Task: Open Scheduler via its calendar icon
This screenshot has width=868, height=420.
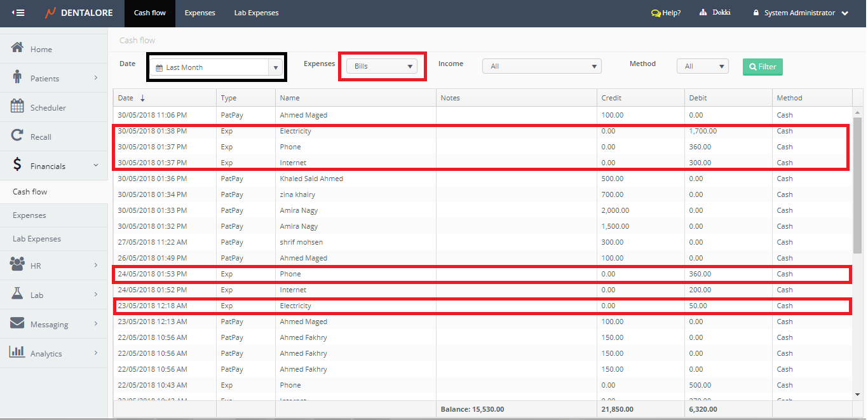Action: (x=18, y=107)
